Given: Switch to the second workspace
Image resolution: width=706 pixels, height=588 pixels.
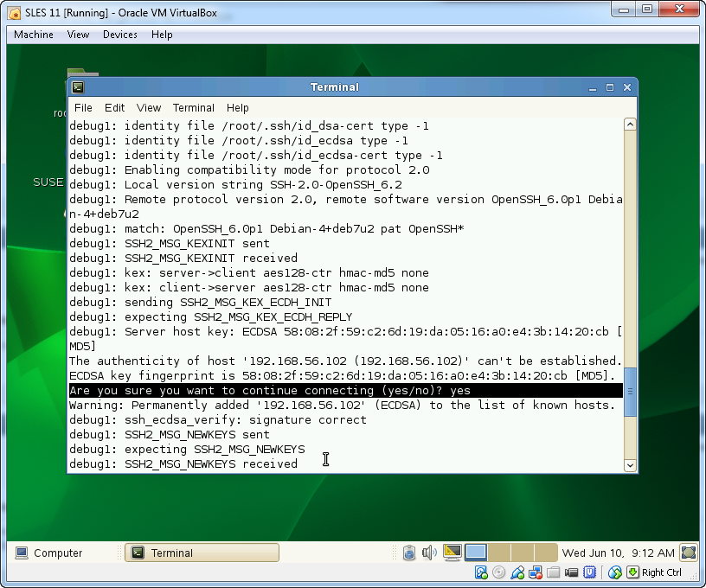Looking at the screenshot, I should pyautogui.click(x=499, y=553).
